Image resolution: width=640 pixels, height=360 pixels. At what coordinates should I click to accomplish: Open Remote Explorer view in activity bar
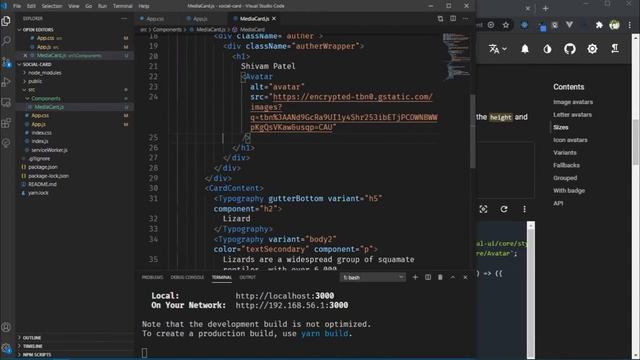[6, 102]
